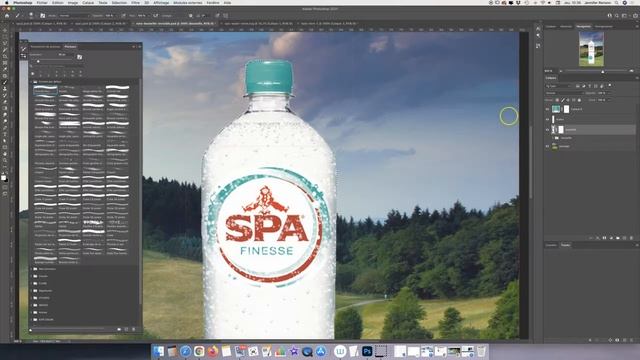Click the layer mask thumbnail of top layer
This screenshot has height=360, width=640.
click(x=567, y=109)
